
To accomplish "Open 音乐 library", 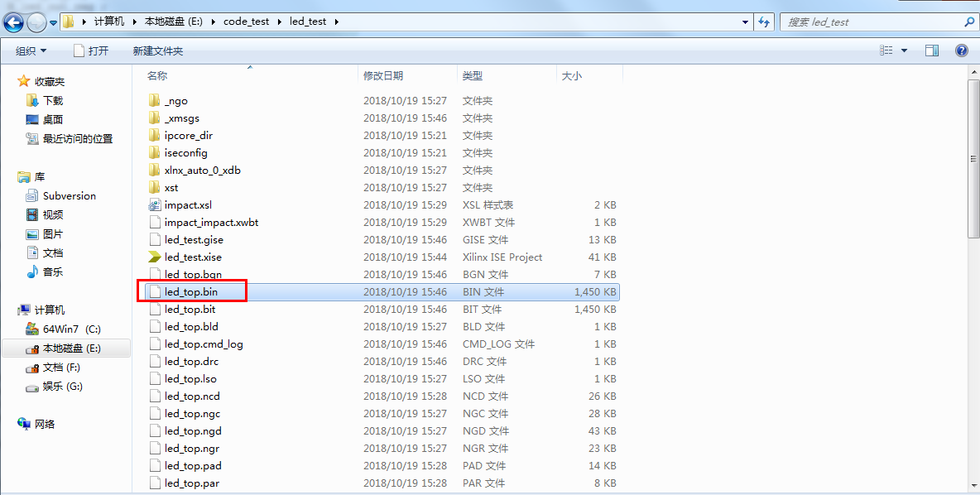I will tap(53, 272).
